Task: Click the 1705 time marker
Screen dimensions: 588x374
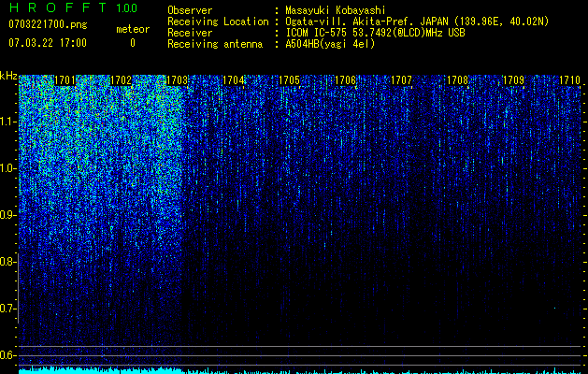Action: click(289, 80)
